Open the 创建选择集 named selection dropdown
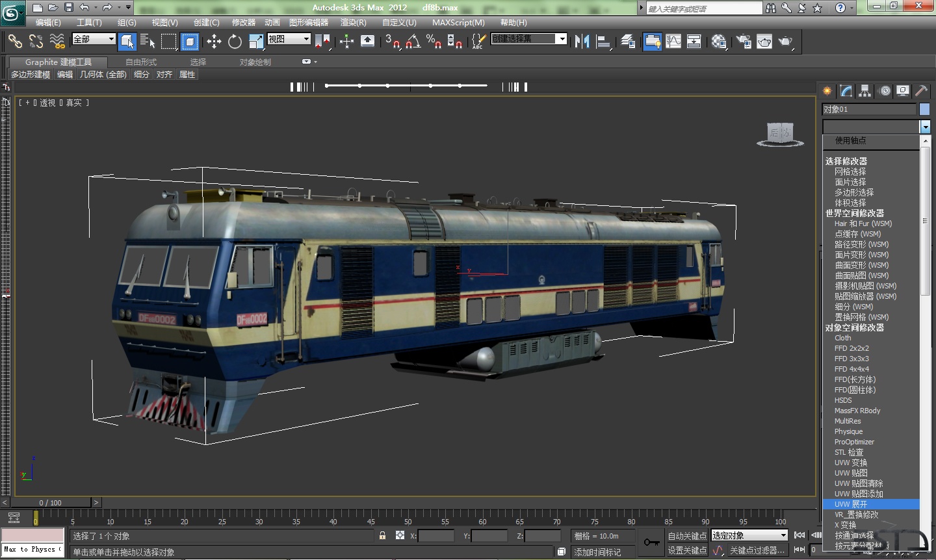The image size is (936, 560). pyautogui.click(x=529, y=39)
